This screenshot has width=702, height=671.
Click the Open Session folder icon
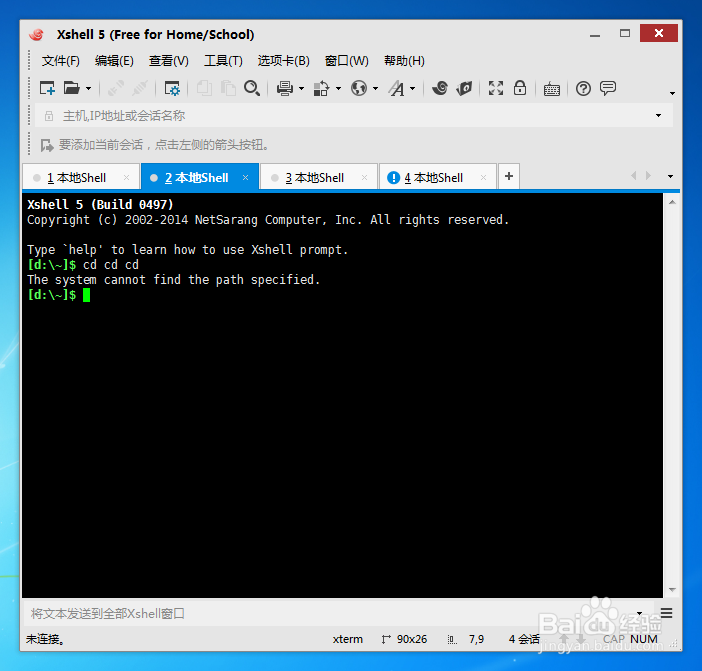(x=72, y=88)
